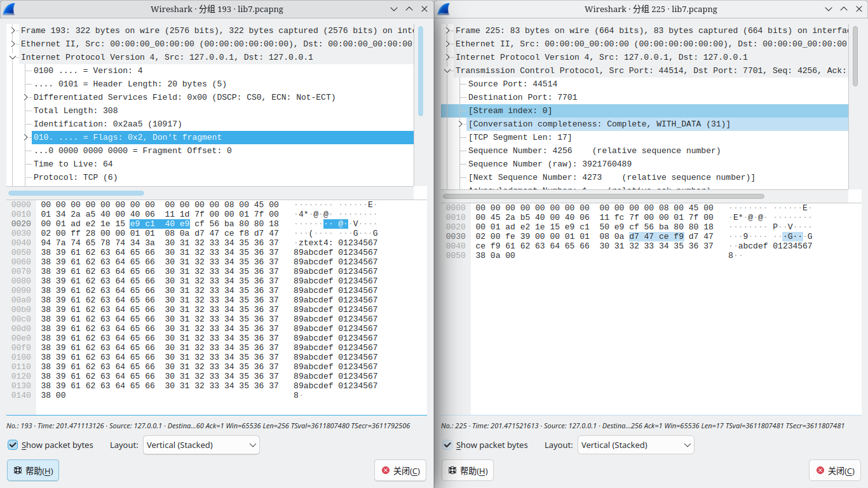Open title bar dropdown arrow of packet 225 window

pyautogui.click(x=829, y=9)
